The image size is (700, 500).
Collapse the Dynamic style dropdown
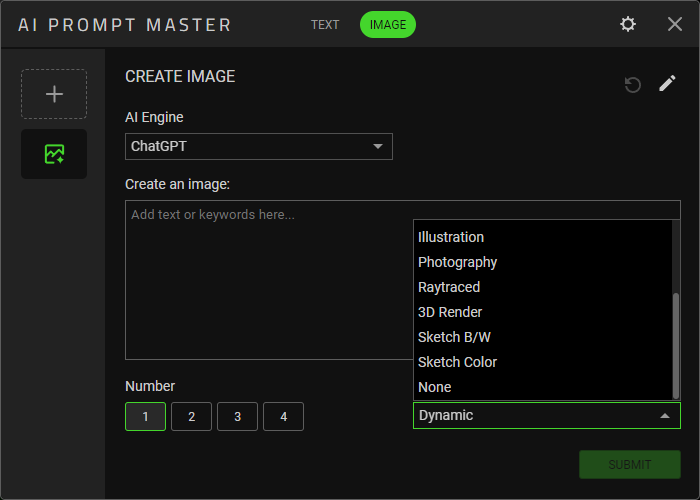pyautogui.click(x=546, y=415)
